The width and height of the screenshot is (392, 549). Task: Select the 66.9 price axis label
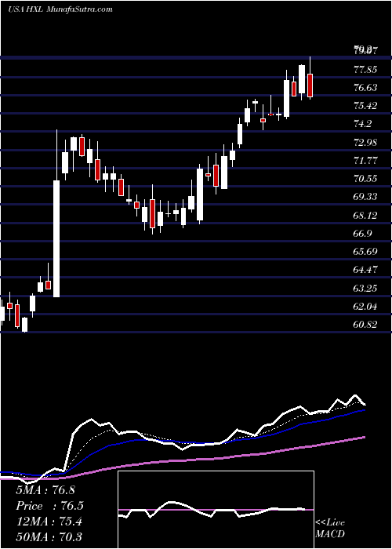coord(363,233)
